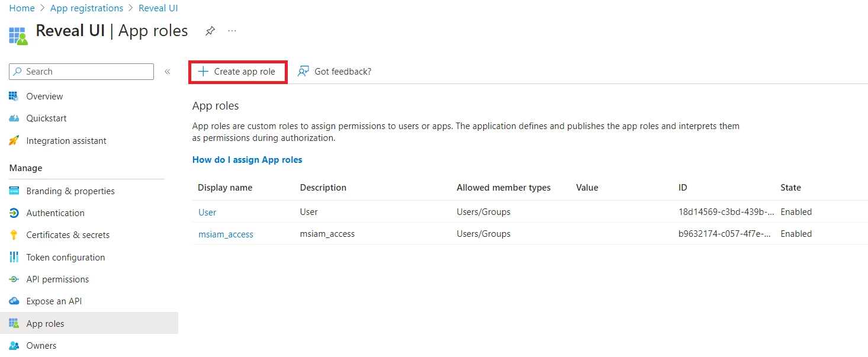Click the State column header
The image size is (868, 357).
coord(790,188)
